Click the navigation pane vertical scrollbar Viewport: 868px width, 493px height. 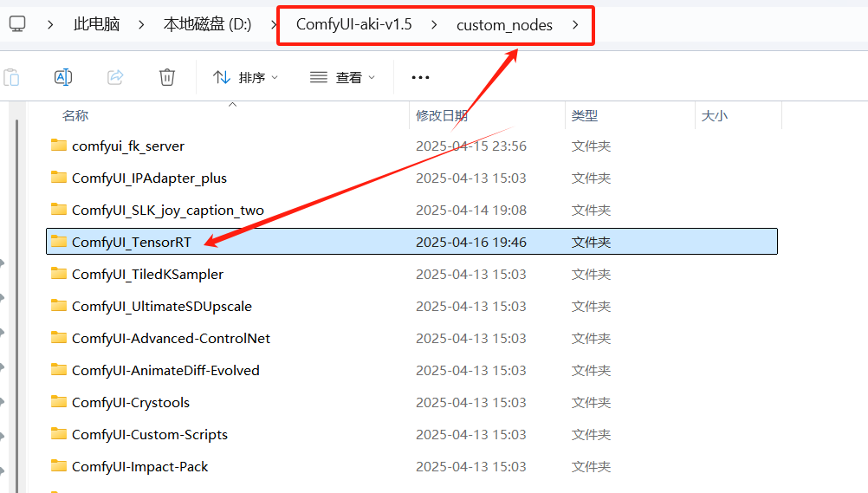[x=16, y=306]
